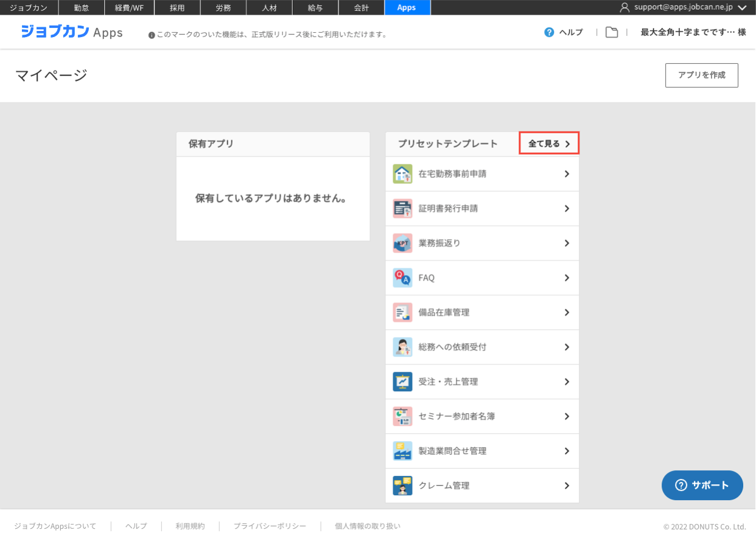Screen dimensions: 756x544
Task: Open the サポート chat button
Action: tap(702, 485)
